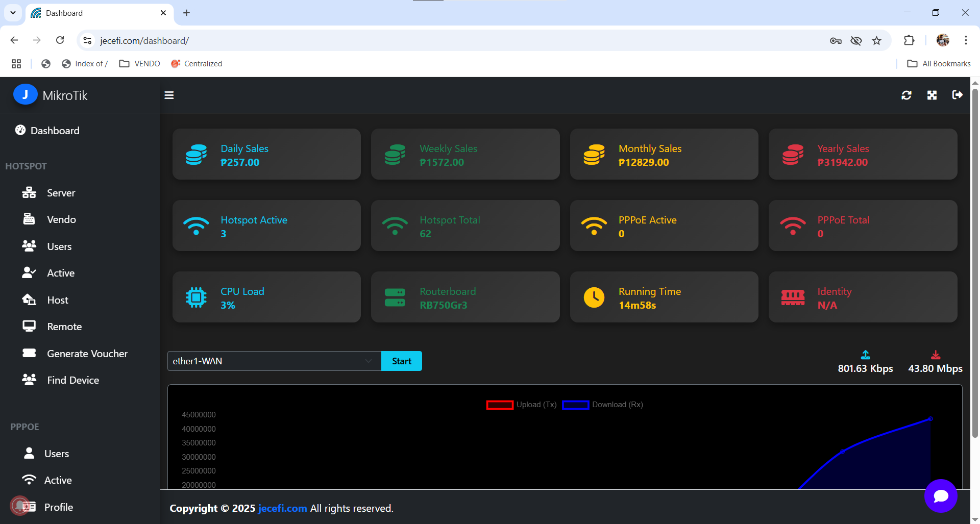Open the chat bubble widget

pos(941,496)
